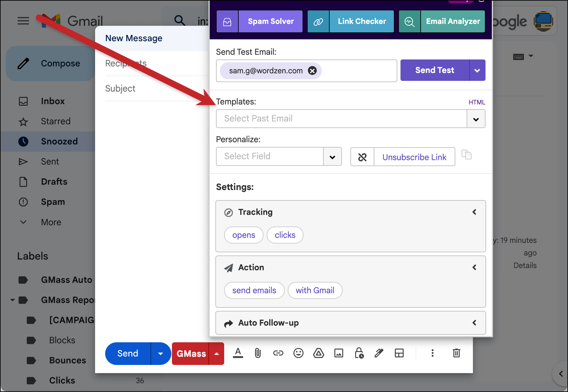568x392 pixels.
Task: Show side panel chevron
Action: (x=561, y=374)
